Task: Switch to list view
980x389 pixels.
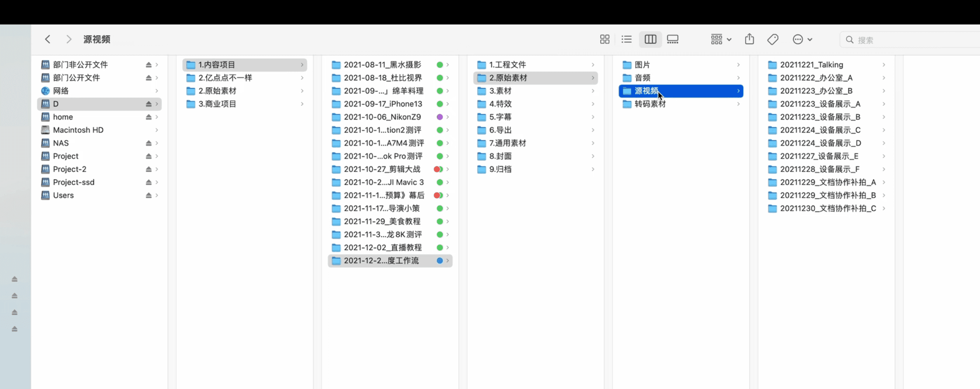Action: (x=626, y=39)
